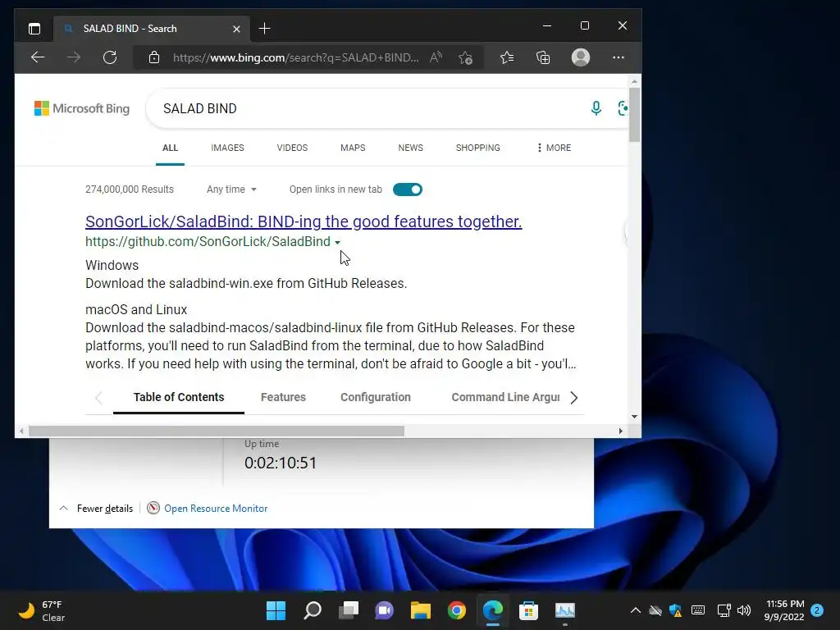Open Windows Security tray icon
Image resolution: width=840 pixels, height=630 pixels.
coord(676,610)
